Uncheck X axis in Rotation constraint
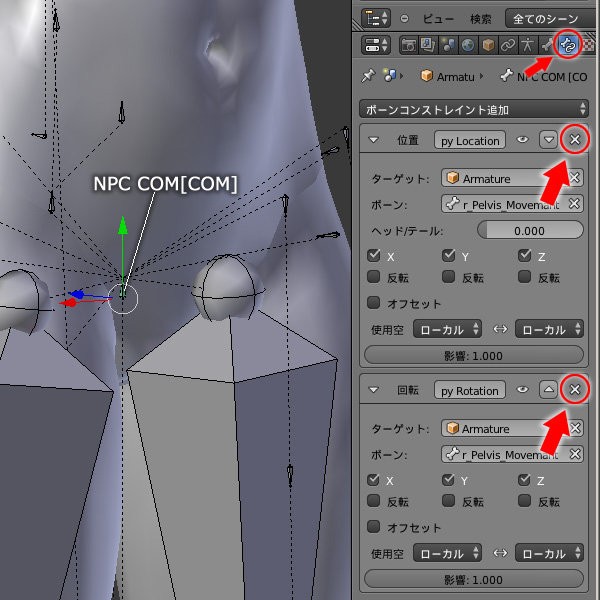The image size is (600, 600). pyautogui.click(x=373, y=479)
